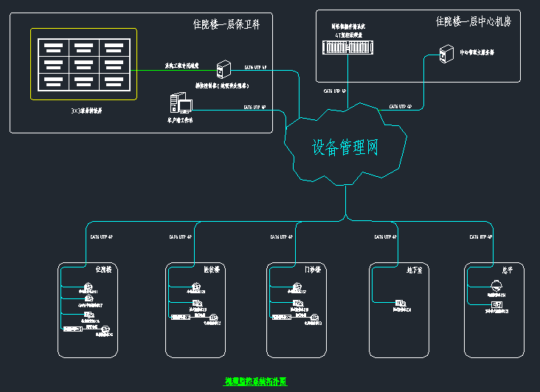The image size is (540, 392).
Task: Select the 住院楼一层中心机房 heading text
Action: tap(473, 21)
